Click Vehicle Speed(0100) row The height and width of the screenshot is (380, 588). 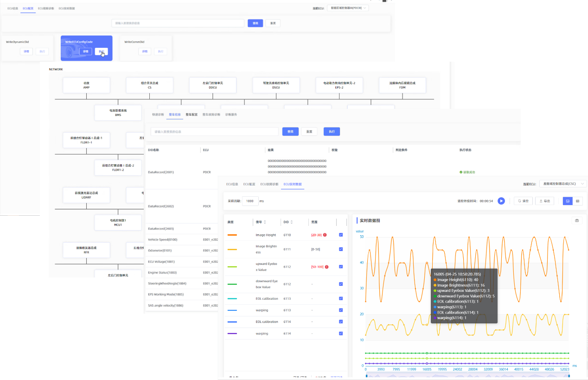pyautogui.click(x=162, y=240)
